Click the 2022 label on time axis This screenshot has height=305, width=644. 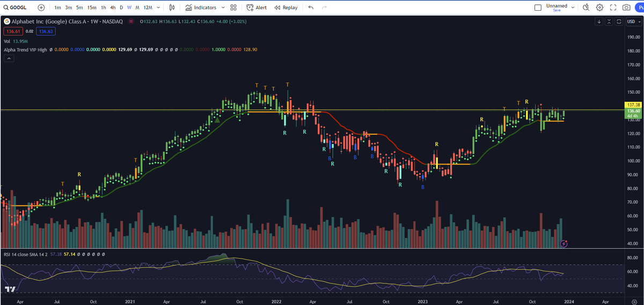coord(277,302)
